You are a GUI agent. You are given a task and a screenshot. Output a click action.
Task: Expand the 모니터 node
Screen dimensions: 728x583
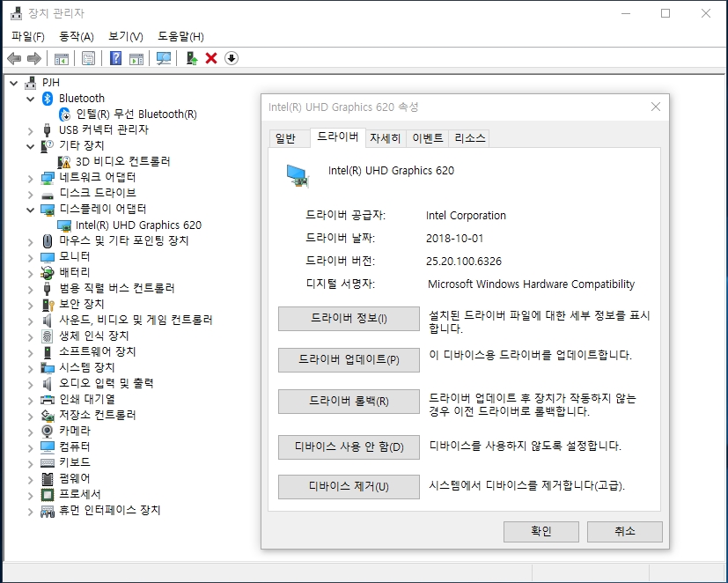31,257
